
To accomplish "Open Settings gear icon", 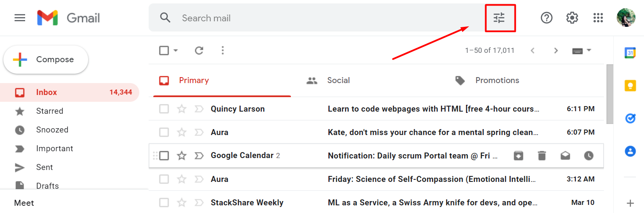I will pos(572,18).
